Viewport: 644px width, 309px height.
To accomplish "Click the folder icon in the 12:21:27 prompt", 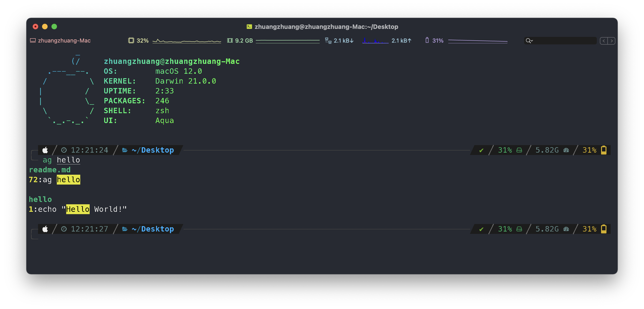I will coord(125,229).
